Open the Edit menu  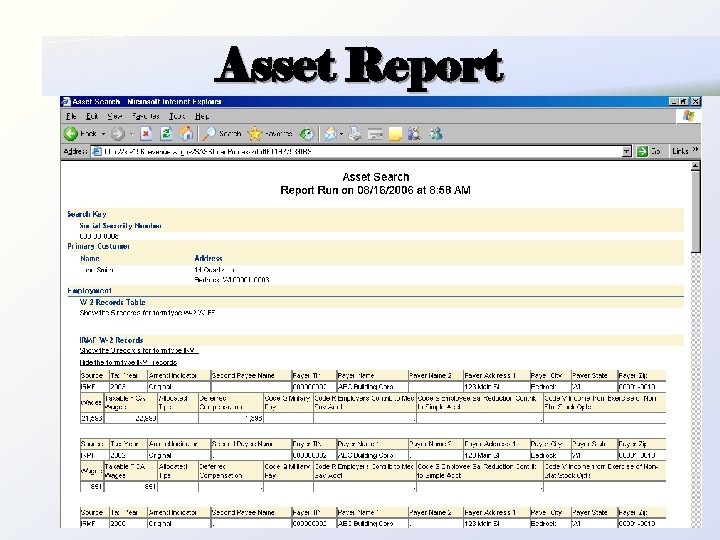click(92, 116)
